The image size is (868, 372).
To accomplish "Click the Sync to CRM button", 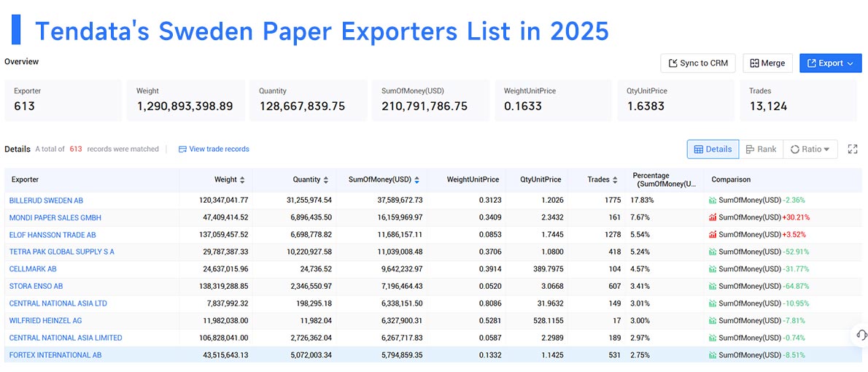I will point(697,63).
